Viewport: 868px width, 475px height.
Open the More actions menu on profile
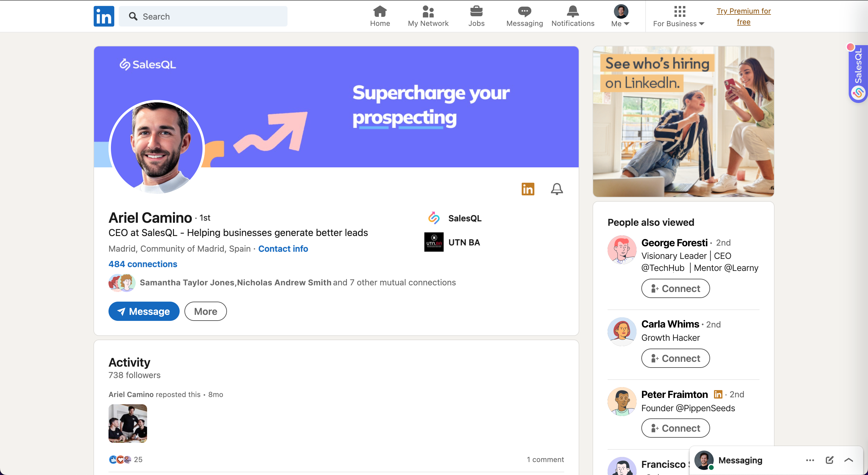(205, 311)
